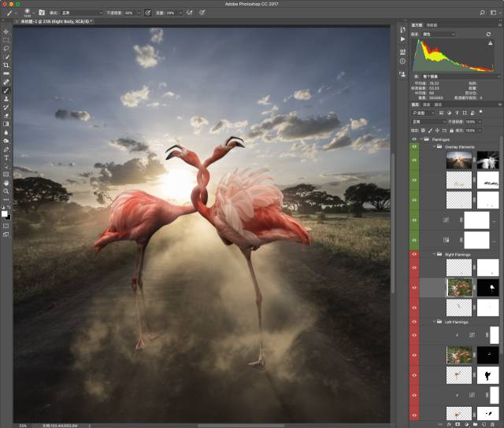Image resolution: width=504 pixels, height=428 pixels.
Task: Select the Horizontal Type tool
Action: point(6,157)
